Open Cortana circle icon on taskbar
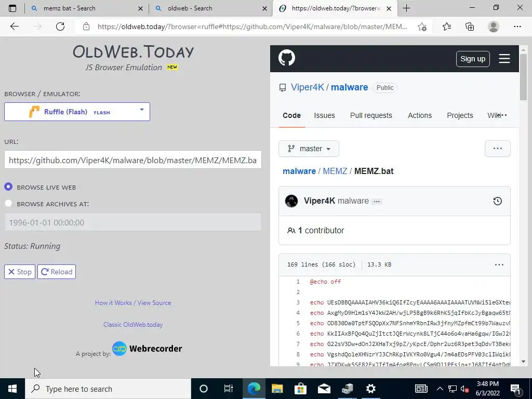This screenshot has height=399, width=532. 203,389
